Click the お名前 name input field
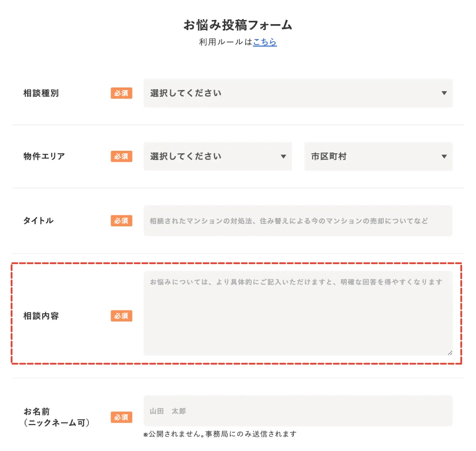 coord(297,411)
